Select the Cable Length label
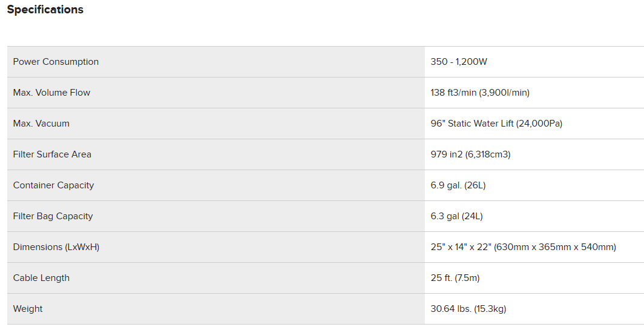This screenshot has height=327, width=644. (x=41, y=278)
